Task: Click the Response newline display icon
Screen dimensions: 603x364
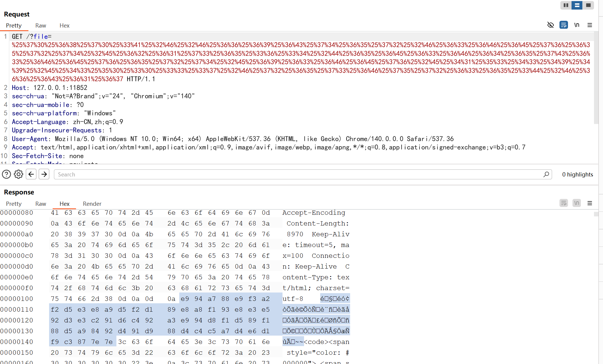Action: (577, 203)
